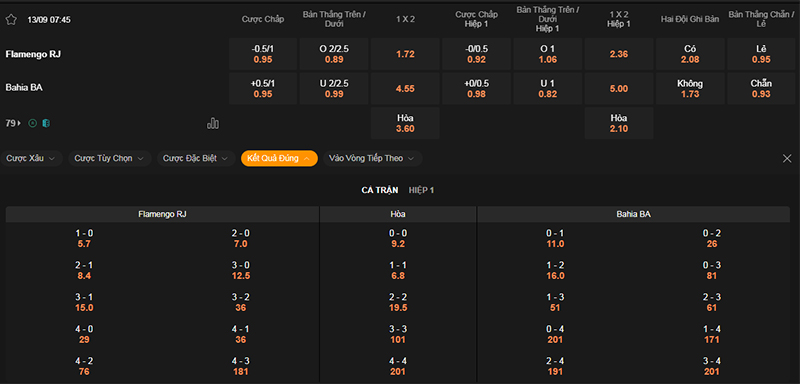The width and height of the screenshot is (800, 384).
Task: Expand the Cược Tùy Chọn dropdown
Action: coord(110,159)
